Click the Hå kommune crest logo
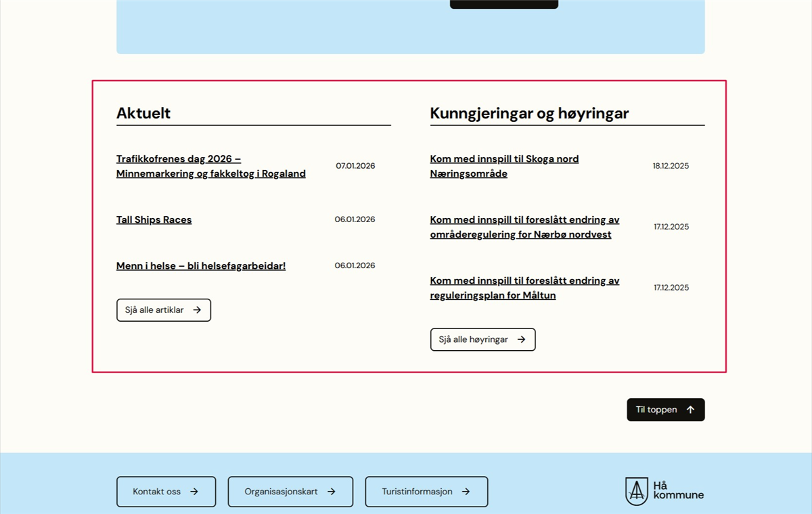 [x=636, y=491]
